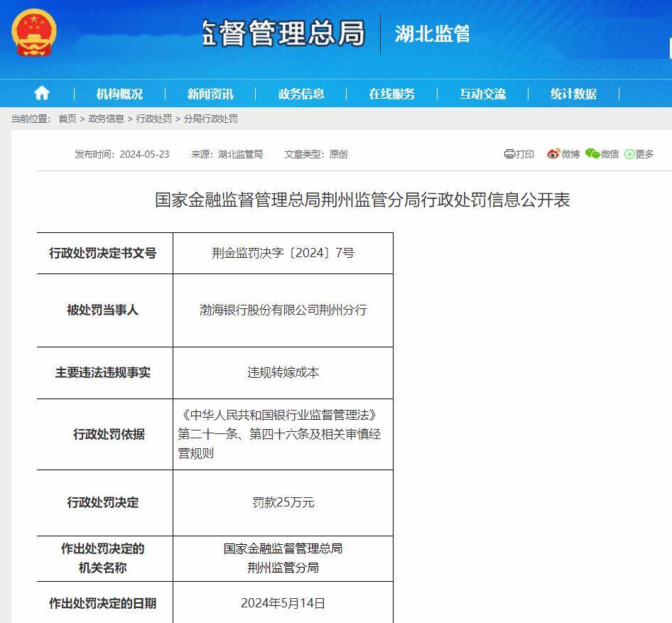Open the 新闻资讯 menu
This screenshot has height=623, width=672.
(210, 93)
